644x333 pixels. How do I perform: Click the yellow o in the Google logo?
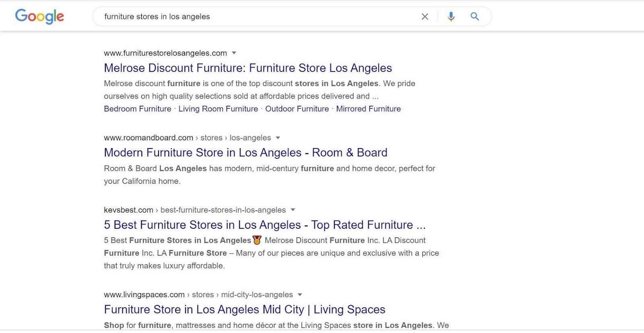(x=41, y=18)
